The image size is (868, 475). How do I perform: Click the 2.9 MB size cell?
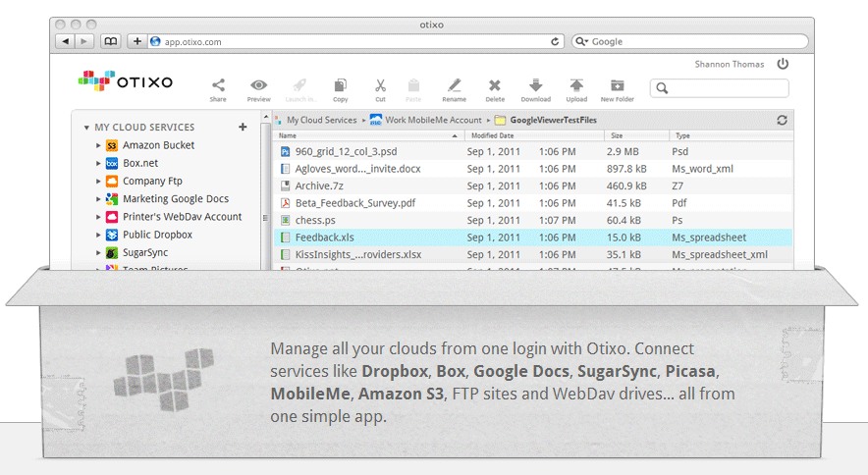coord(623,152)
